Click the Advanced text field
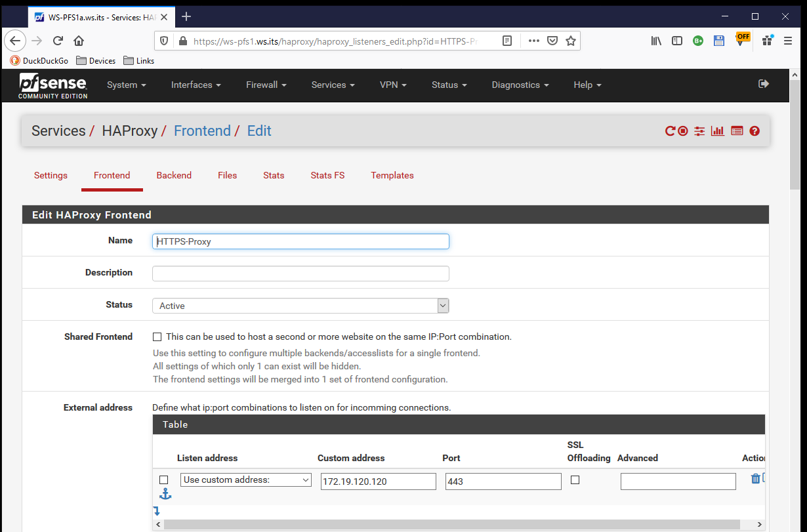This screenshot has width=807, height=532. 678,481
